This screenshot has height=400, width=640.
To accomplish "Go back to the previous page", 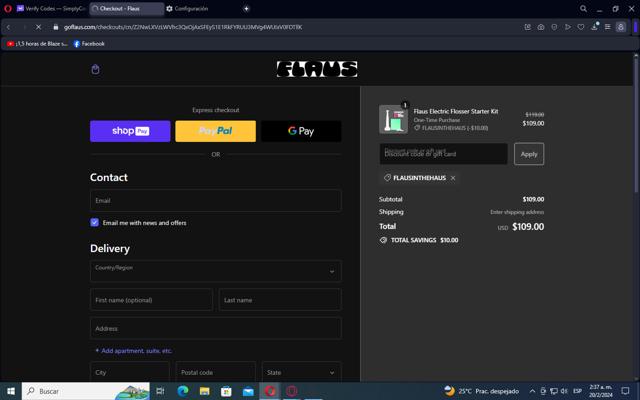I will click(x=9, y=27).
